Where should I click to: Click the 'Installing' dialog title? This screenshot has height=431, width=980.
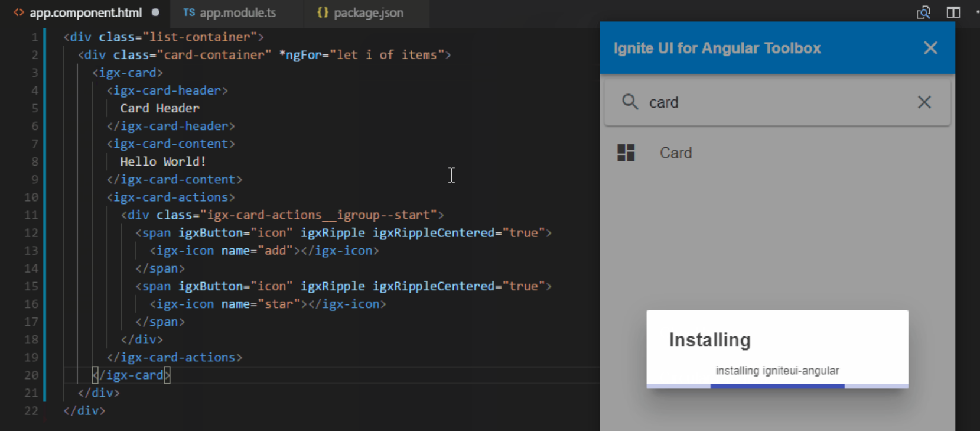tap(709, 340)
